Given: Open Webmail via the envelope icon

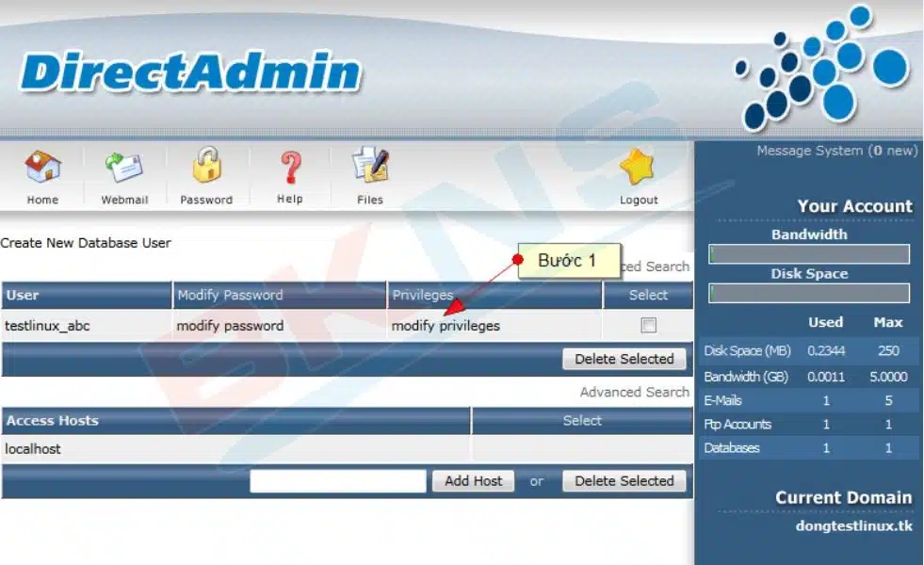Looking at the screenshot, I should click(x=124, y=169).
